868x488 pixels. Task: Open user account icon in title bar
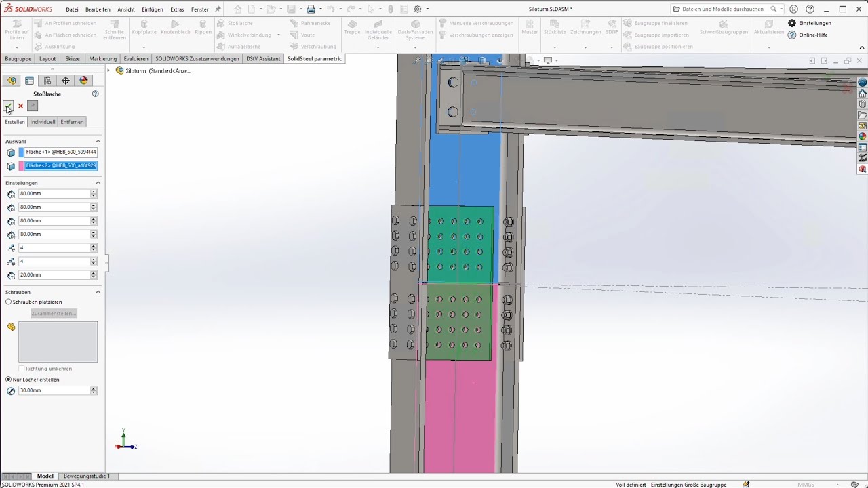point(793,9)
